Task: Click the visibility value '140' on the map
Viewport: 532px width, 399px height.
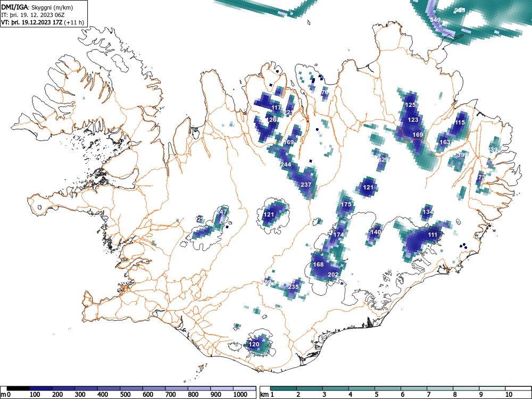Action: pos(376,232)
